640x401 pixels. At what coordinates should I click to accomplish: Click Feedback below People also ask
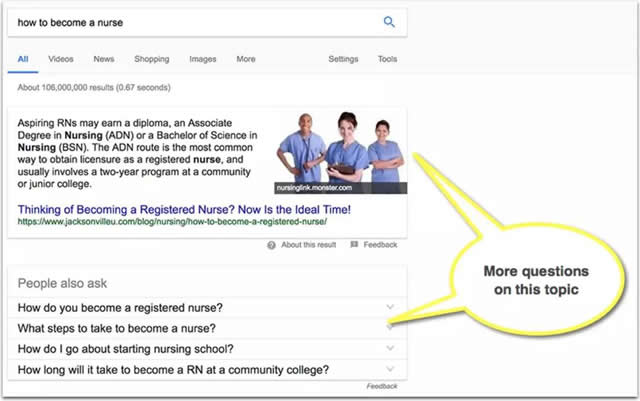pyautogui.click(x=381, y=386)
